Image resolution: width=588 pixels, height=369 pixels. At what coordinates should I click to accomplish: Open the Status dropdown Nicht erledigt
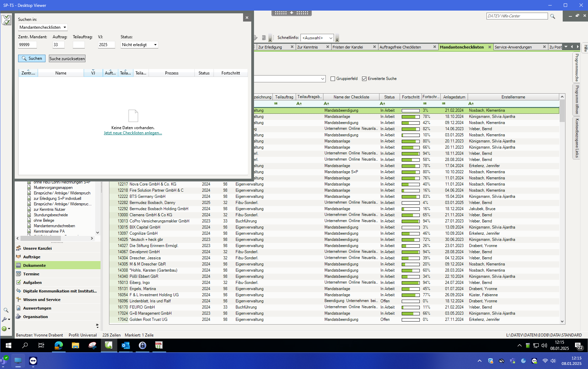pyautogui.click(x=139, y=45)
